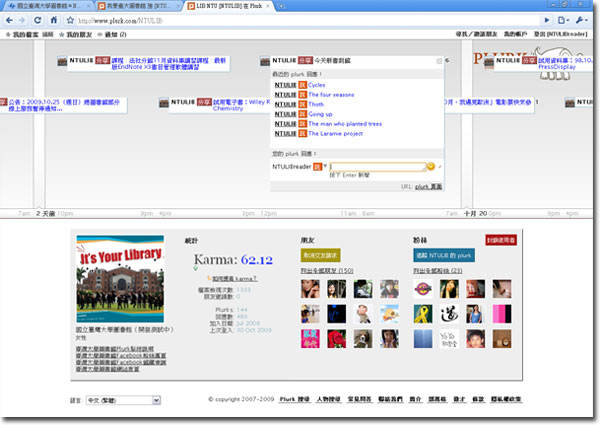Click the blue follow NTULIB plurk button
This screenshot has height=425, width=600.
click(444, 255)
